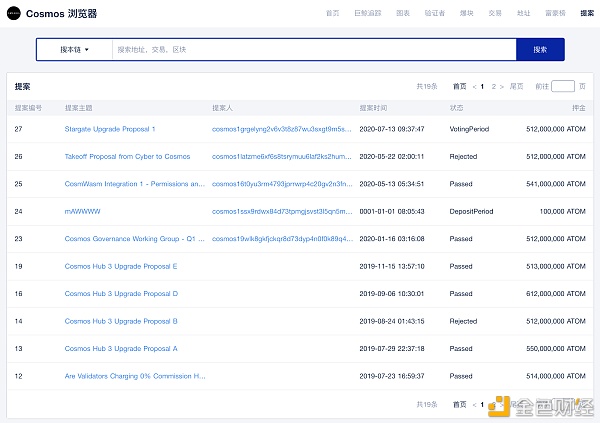Go to page 2 above the table

point(494,87)
